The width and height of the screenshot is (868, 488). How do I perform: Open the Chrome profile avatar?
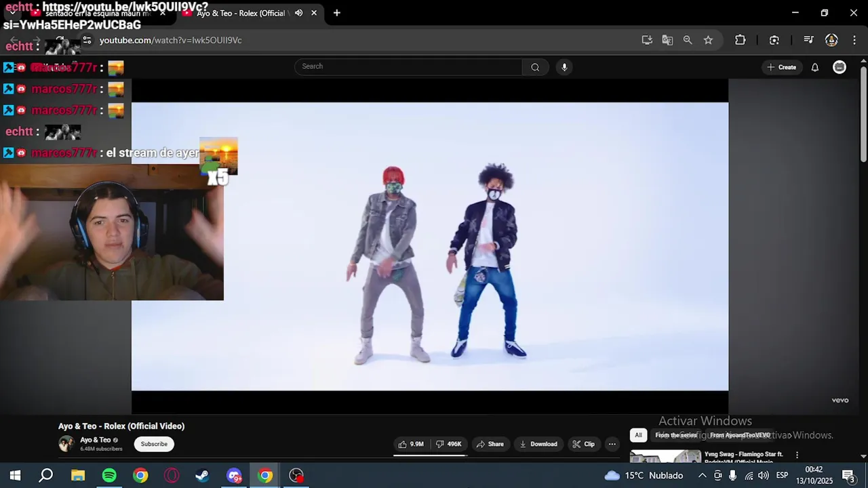[831, 40]
